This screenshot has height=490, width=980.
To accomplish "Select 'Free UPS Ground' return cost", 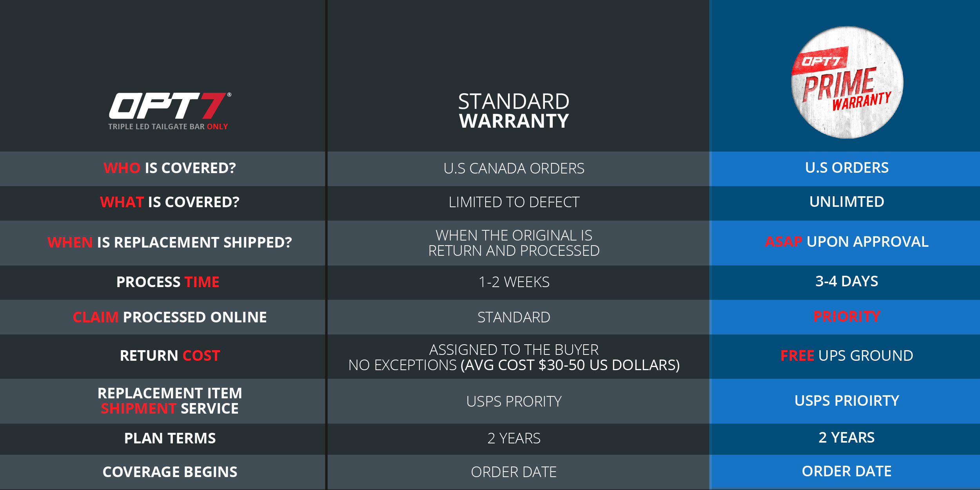I will pos(847,356).
